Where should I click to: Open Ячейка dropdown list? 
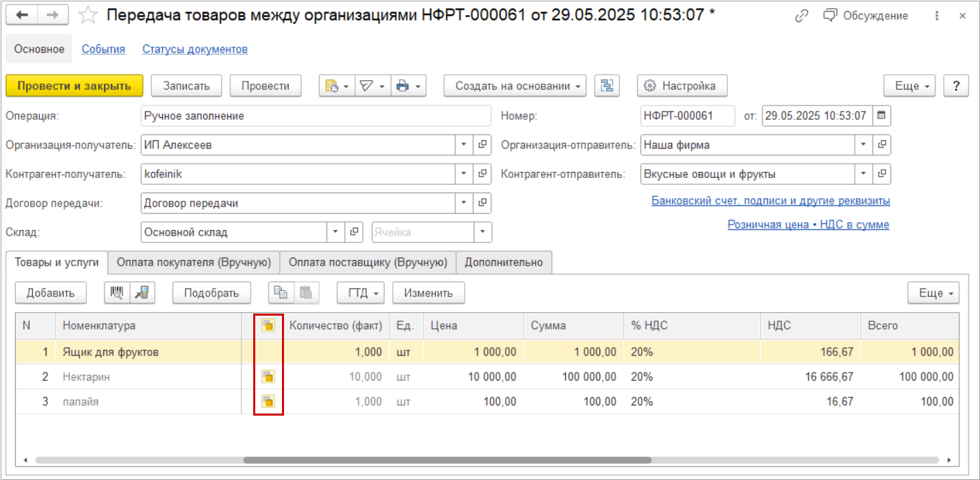483,232
